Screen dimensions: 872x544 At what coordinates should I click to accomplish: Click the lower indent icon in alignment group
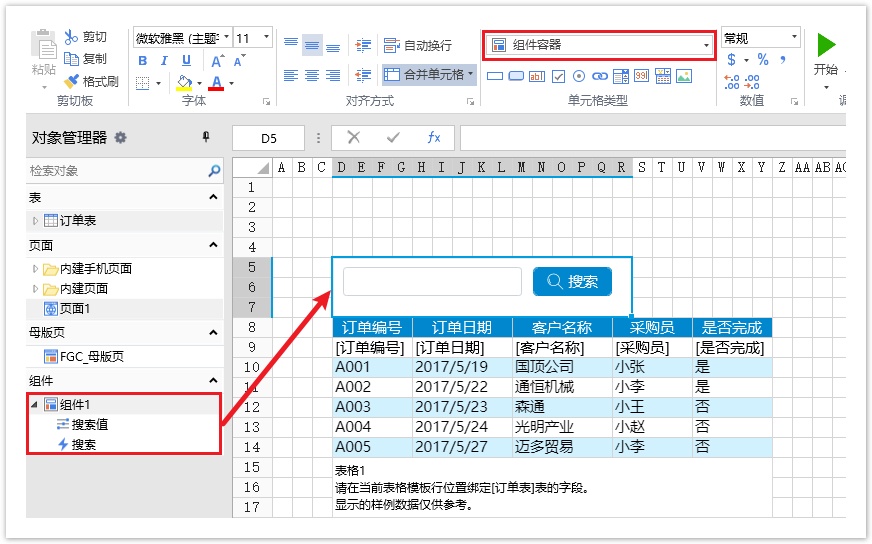[x=363, y=75]
